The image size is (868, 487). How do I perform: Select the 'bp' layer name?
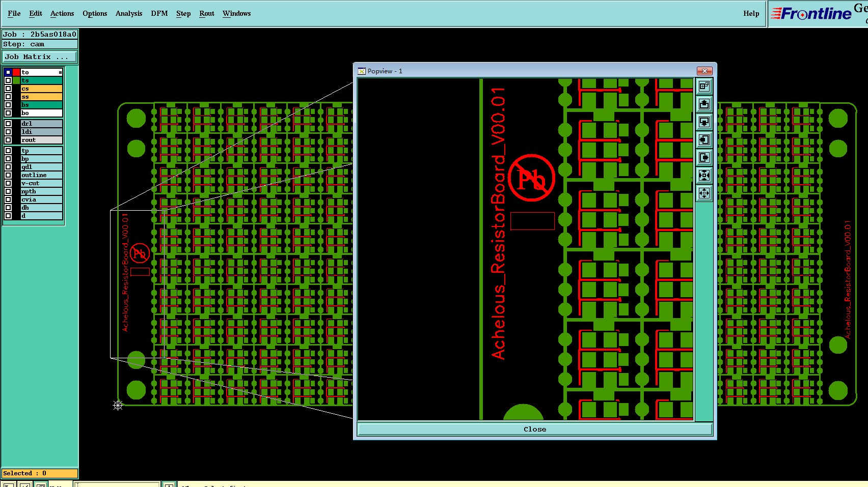41,159
